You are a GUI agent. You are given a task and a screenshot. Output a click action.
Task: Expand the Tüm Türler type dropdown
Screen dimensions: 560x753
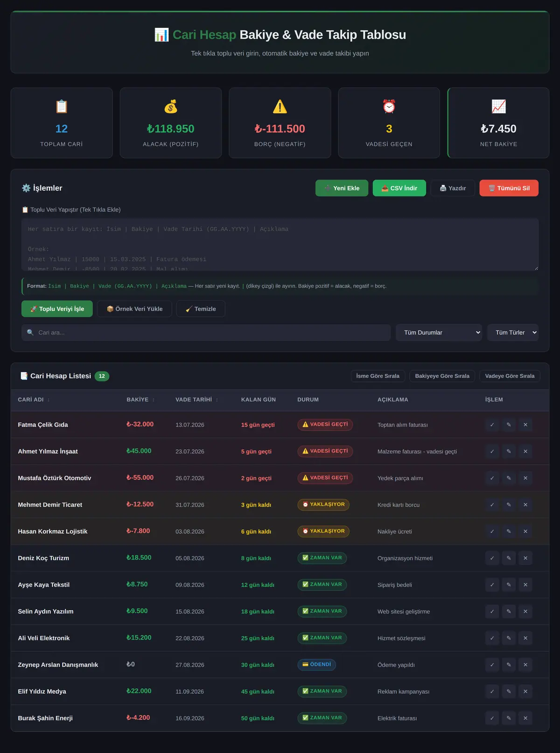[513, 333]
